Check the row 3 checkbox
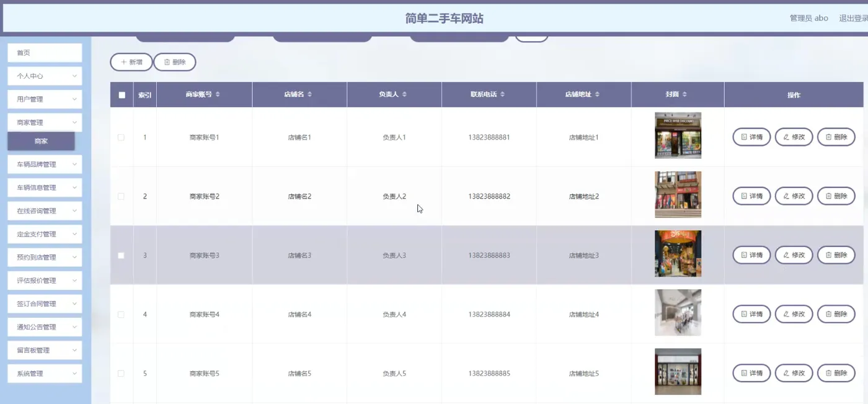This screenshot has width=868, height=404. 121,255
